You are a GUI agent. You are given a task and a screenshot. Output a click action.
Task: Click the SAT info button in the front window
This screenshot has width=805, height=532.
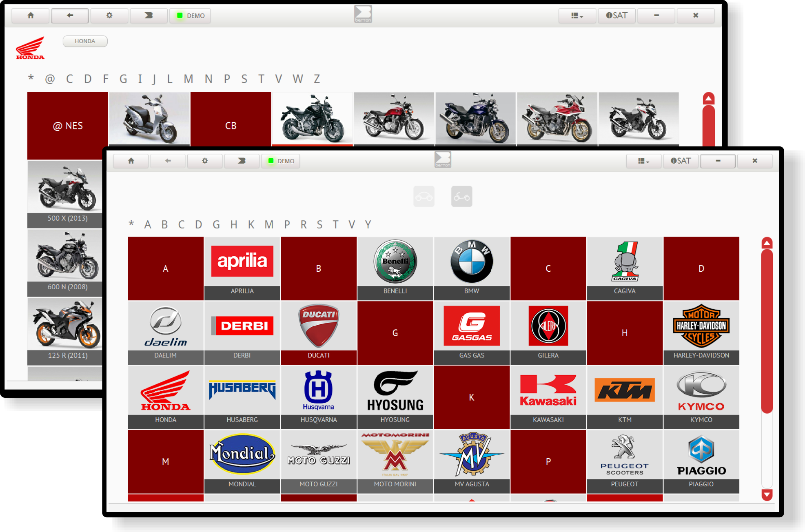click(681, 161)
